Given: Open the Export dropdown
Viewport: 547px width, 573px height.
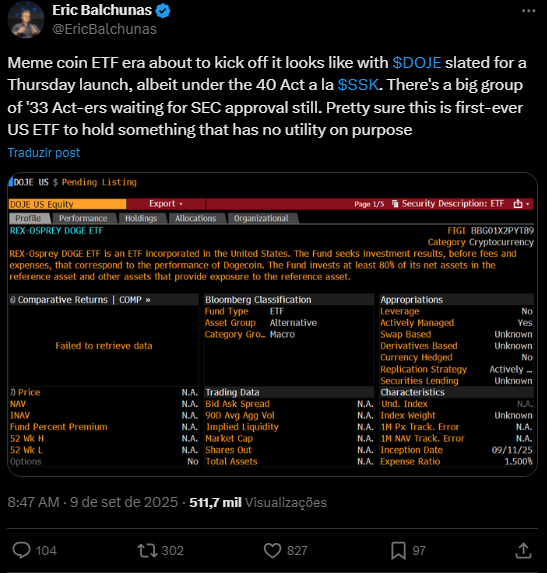Looking at the screenshot, I should (x=166, y=204).
